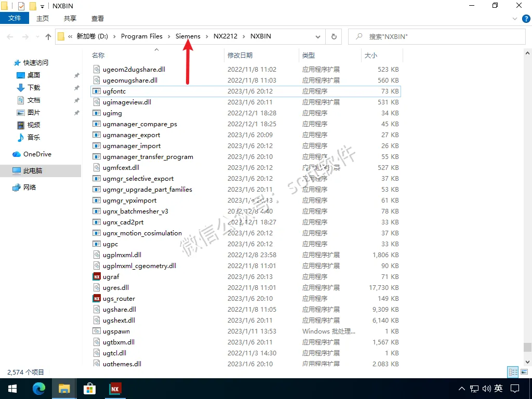The width and height of the screenshot is (532, 399).
Task: Open the Help question mark icon
Action: (x=526, y=19)
